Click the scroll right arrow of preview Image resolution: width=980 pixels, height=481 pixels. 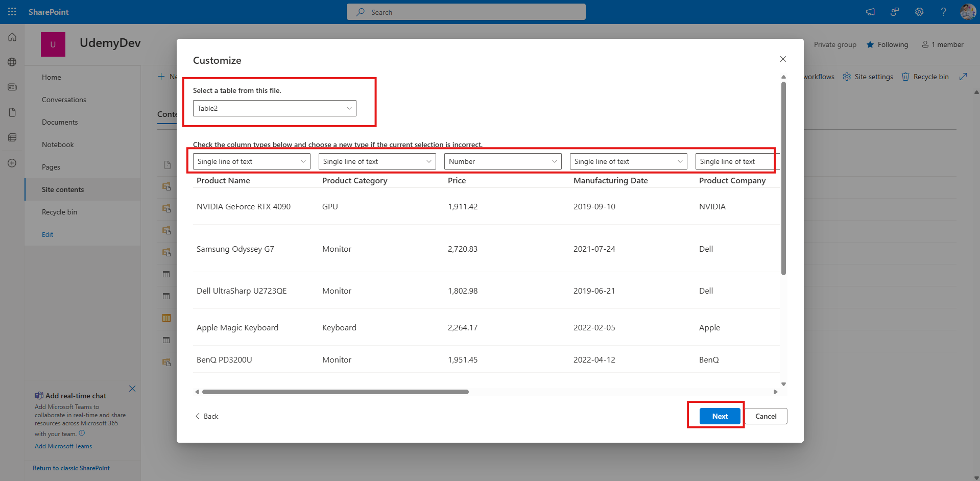click(x=776, y=392)
